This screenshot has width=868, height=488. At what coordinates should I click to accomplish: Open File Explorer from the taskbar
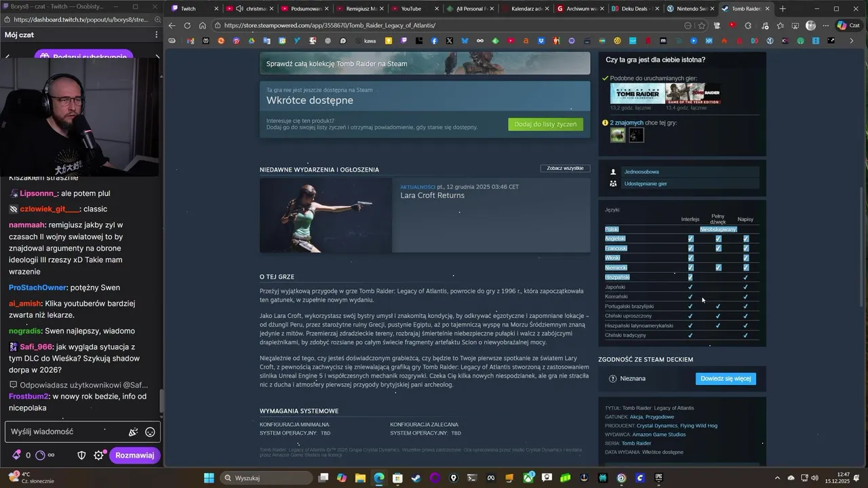(361, 478)
